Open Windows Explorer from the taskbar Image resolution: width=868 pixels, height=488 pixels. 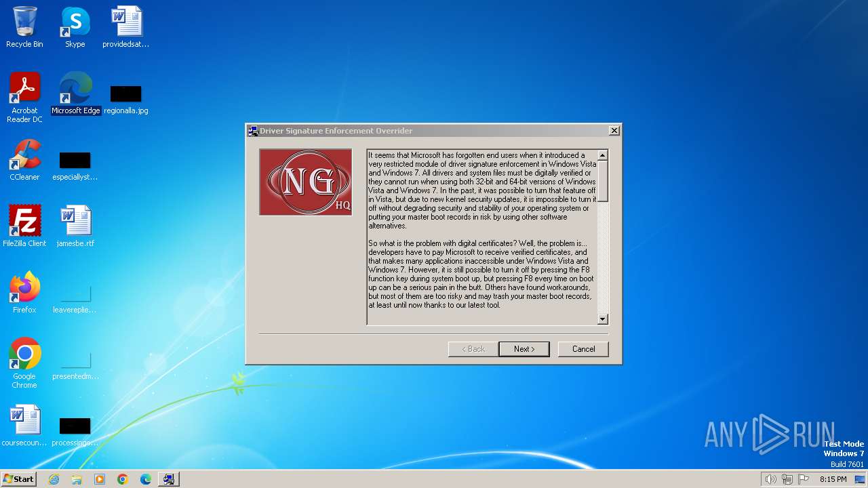point(77,479)
